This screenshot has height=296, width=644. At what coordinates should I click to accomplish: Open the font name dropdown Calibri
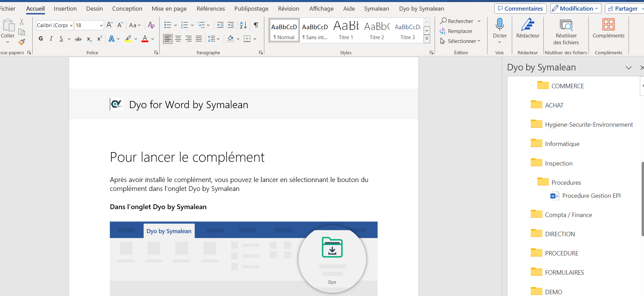[71, 25]
